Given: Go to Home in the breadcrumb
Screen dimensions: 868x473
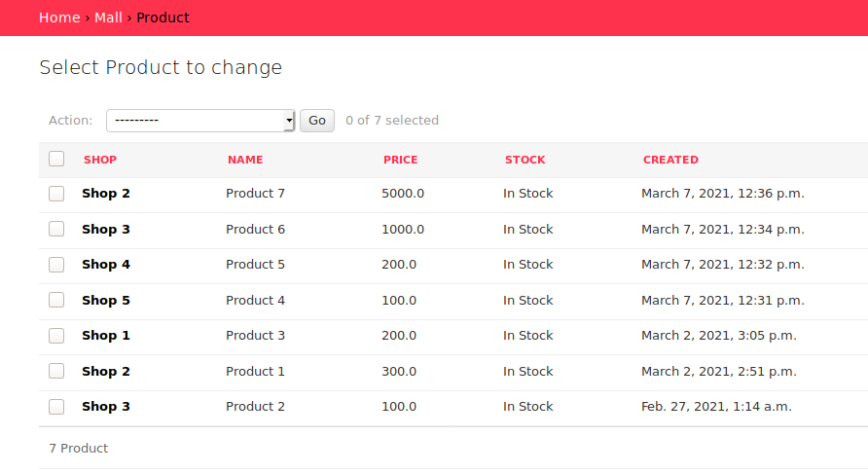Looking at the screenshot, I should click(59, 18).
